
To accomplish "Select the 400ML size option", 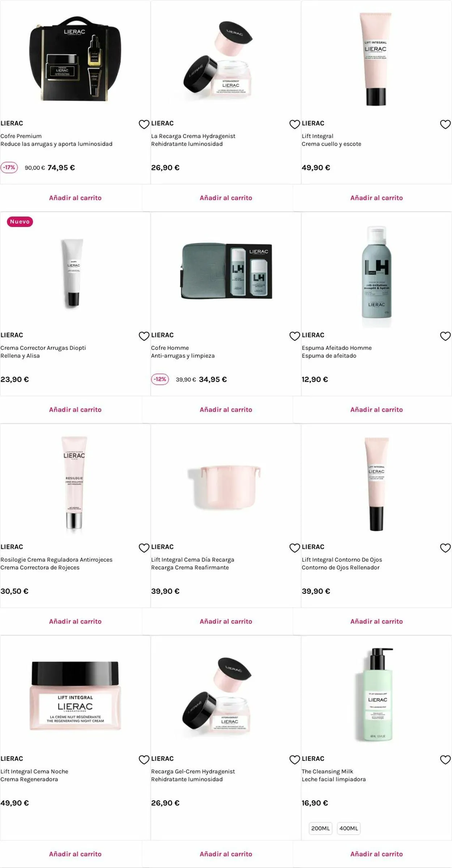I will (x=349, y=828).
